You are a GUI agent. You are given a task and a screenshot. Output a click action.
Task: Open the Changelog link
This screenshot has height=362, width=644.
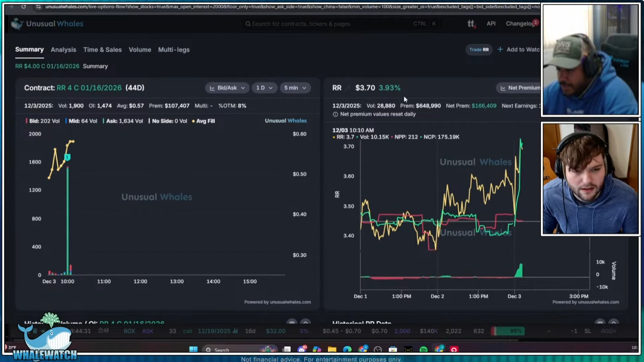click(520, 23)
